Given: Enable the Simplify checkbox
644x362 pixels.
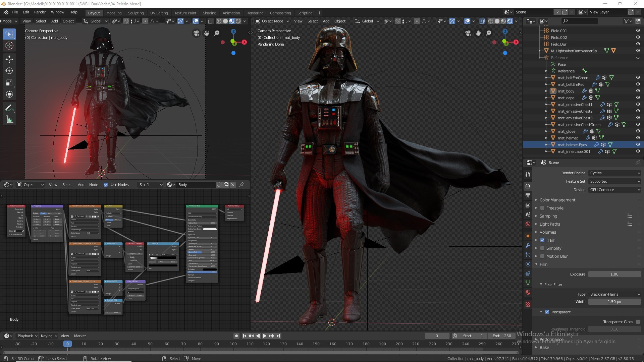Looking at the screenshot, I should [542, 248].
